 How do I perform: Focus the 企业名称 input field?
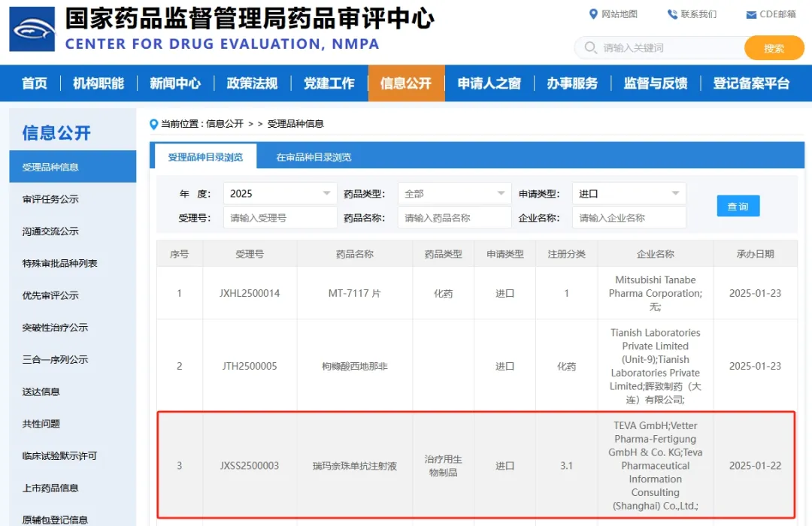click(x=629, y=218)
